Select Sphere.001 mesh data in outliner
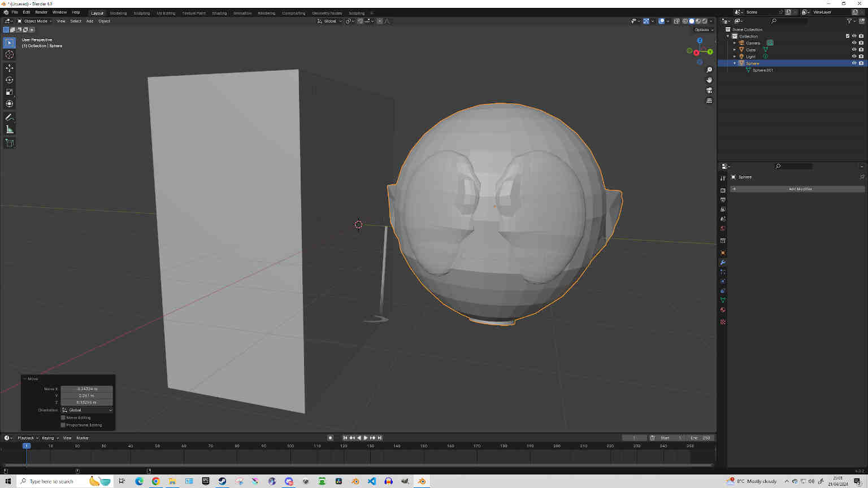 762,70
